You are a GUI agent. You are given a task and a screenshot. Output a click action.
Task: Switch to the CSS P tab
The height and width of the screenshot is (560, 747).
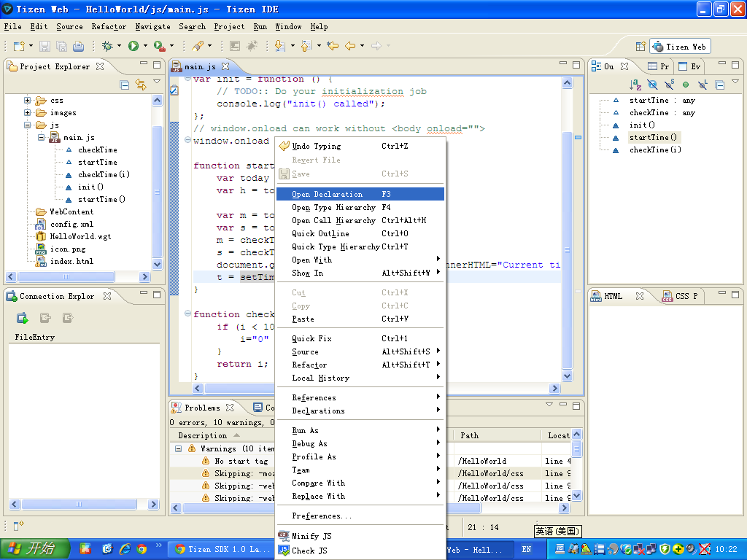pos(681,296)
